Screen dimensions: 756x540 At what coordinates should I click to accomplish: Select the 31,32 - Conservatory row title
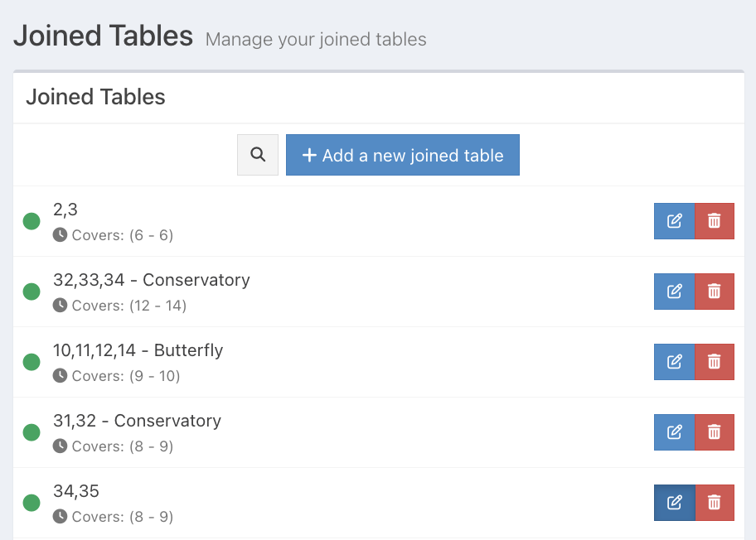coord(137,421)
